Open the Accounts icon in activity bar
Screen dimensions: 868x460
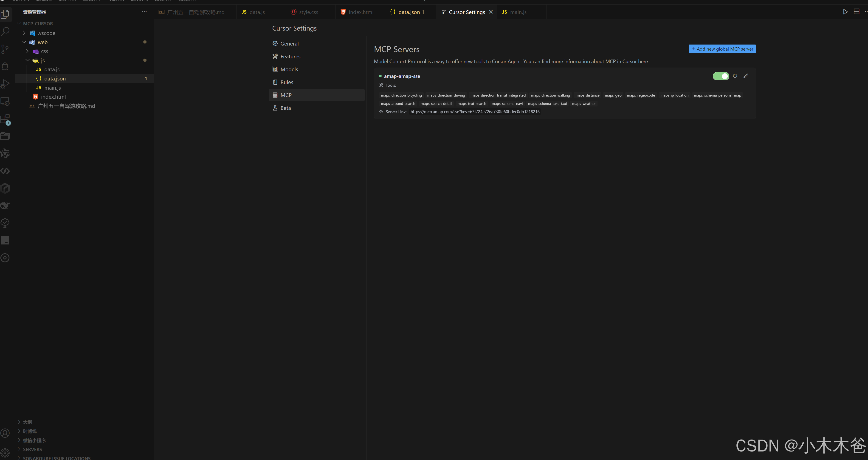[5, 433]
